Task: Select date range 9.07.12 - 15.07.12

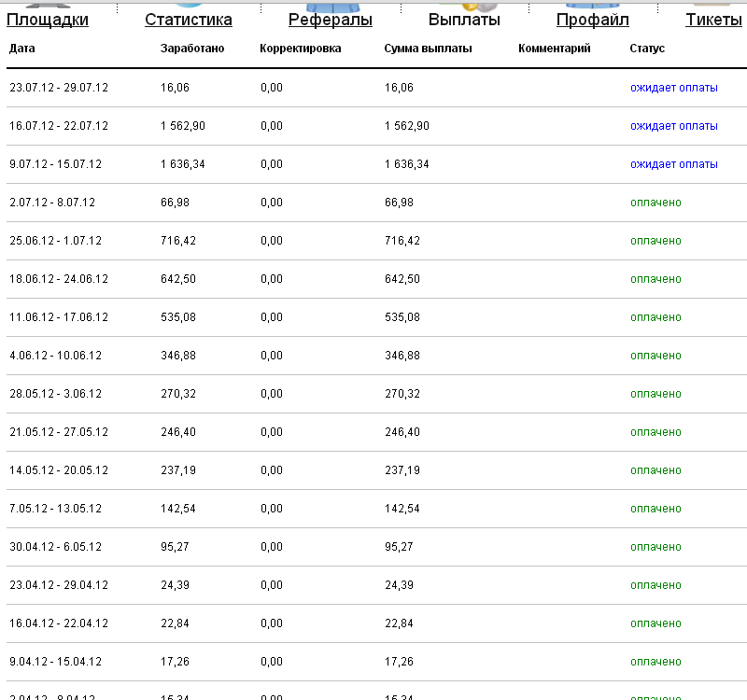Action: point(55,164)
